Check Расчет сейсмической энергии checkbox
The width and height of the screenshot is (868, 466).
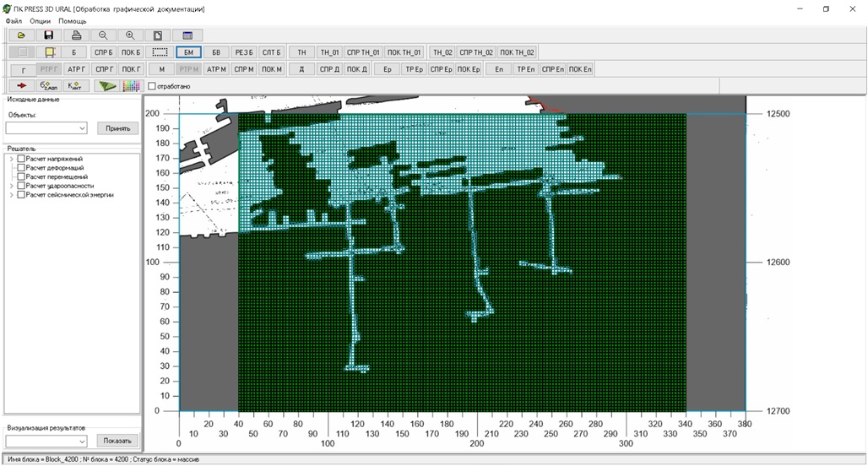click(21, 195)
